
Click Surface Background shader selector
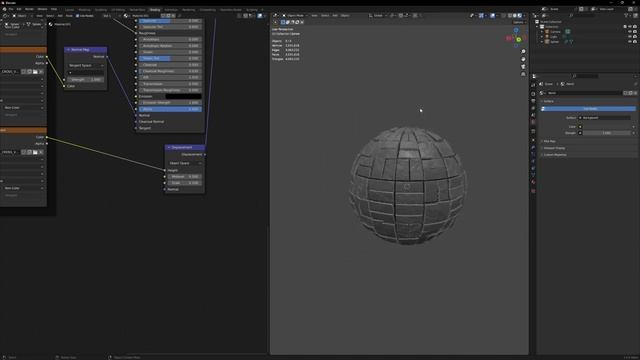click(x=604, y=118)
